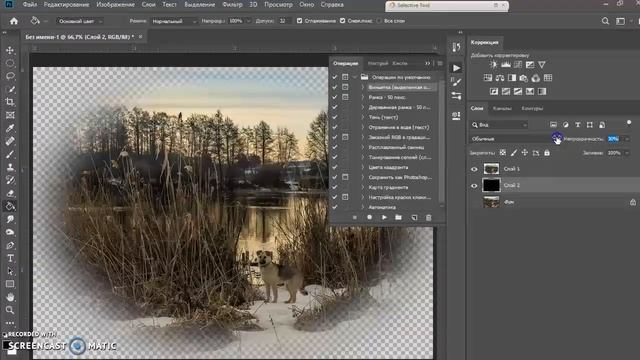Select the Lasso tool
640x360 pixels.
(x=10, y=76)
